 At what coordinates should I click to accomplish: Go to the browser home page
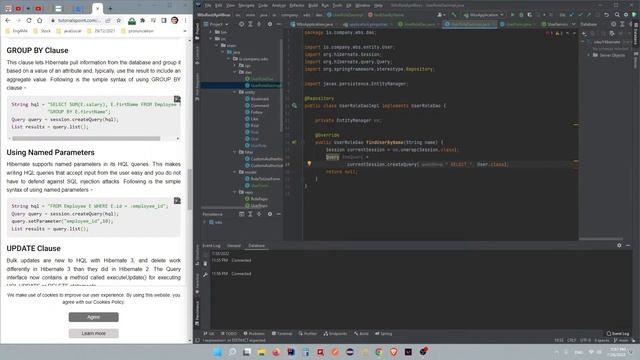click(40, 20)
